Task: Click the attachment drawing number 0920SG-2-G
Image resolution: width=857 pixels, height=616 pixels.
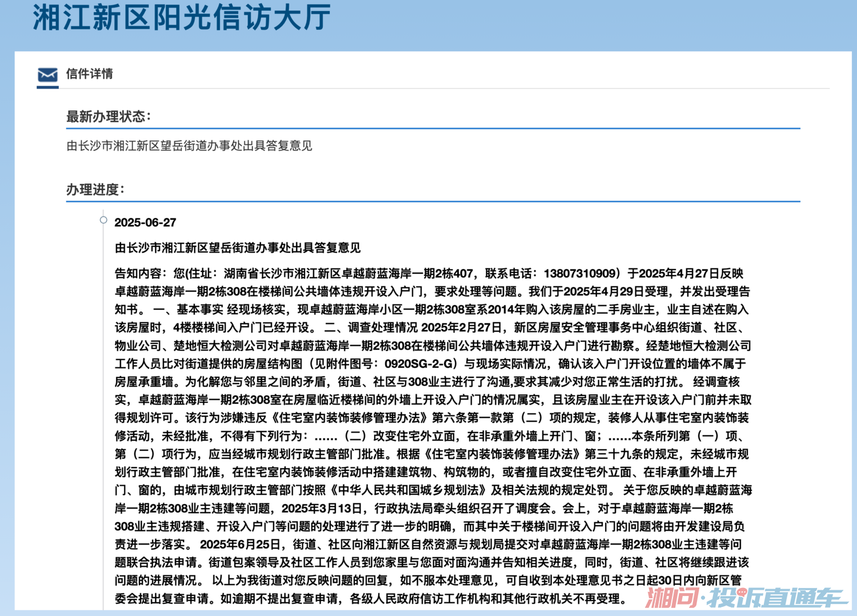Action: (x=420, y=364)
